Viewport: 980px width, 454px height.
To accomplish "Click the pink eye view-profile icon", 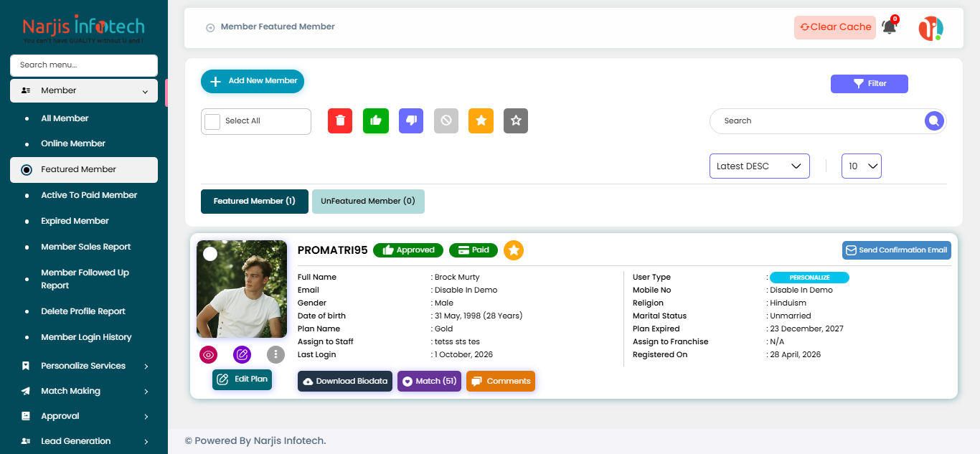I will click(x=209, y=354).
